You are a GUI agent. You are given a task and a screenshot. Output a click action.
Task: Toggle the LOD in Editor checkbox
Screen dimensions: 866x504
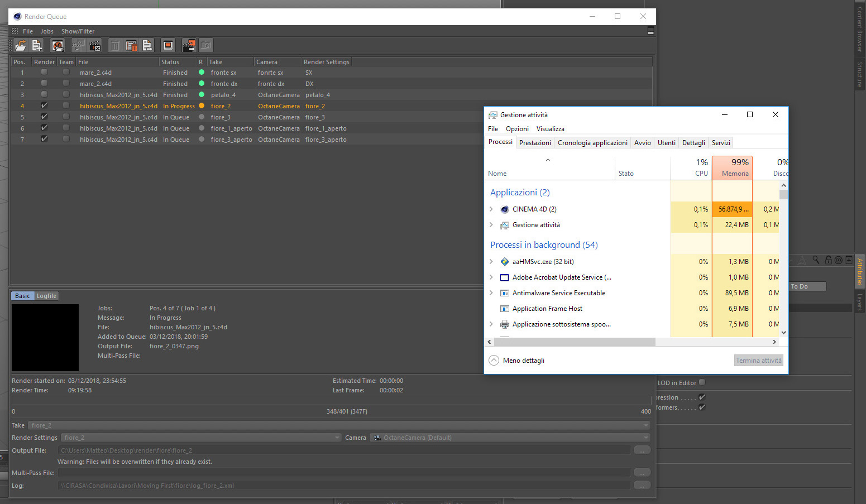(702, 382)
